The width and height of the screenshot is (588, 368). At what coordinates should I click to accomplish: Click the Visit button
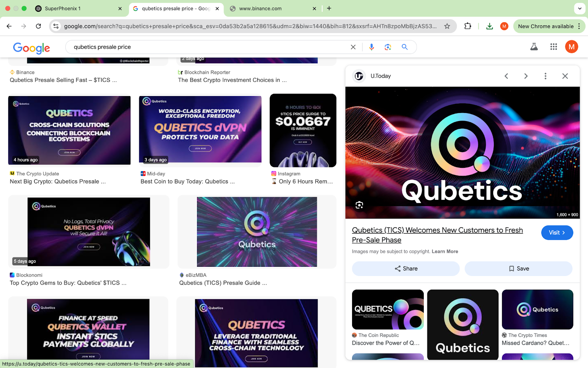pyautogui.click(x=557, y=233)
